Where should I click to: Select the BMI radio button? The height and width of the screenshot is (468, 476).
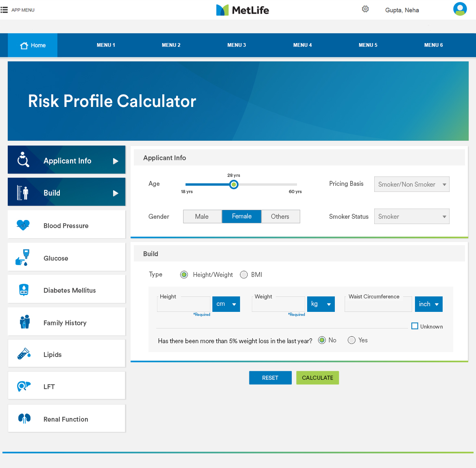click(x=244, y=275)
